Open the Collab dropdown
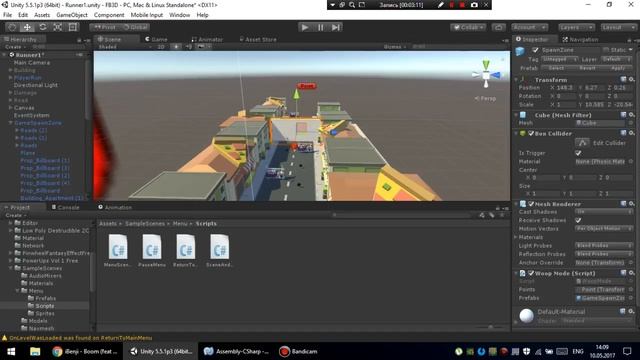This screenshot has height=360, width=640. tap(468, 27)
